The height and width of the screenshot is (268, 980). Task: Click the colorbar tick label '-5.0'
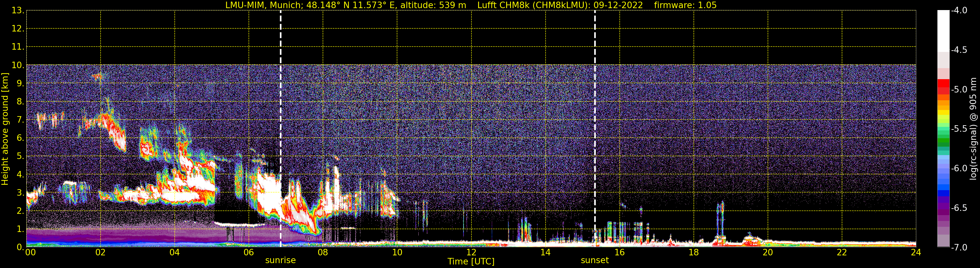click(x=959, y=90)
